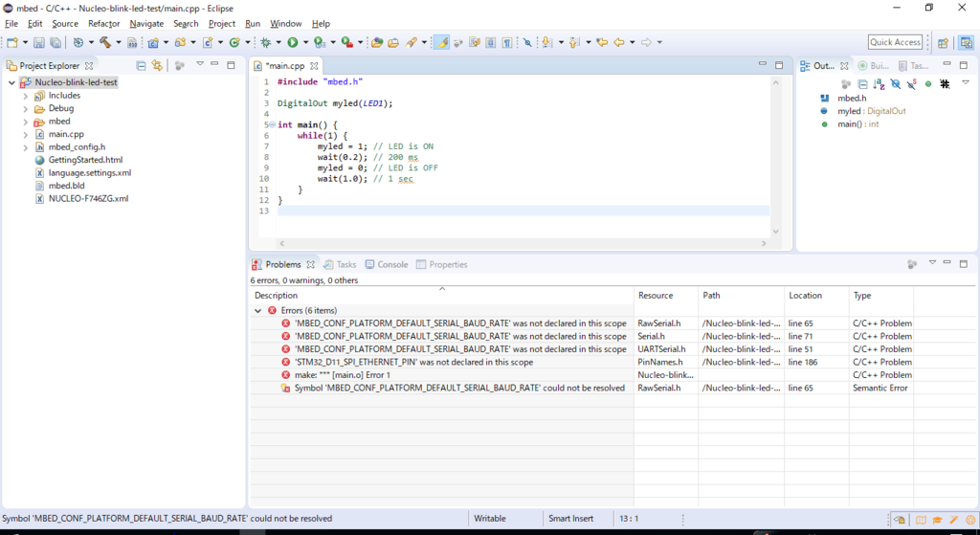Click the Open Perspective icon
980x535 pixels.
(943, 42)
